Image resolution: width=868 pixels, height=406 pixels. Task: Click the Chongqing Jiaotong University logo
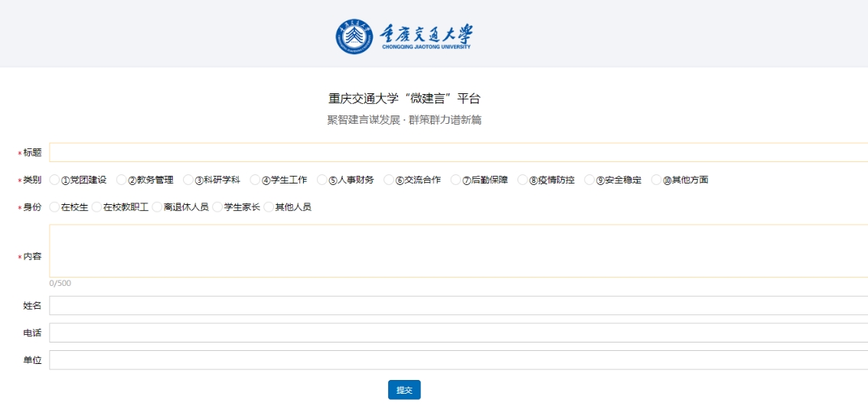coord(403,37)
